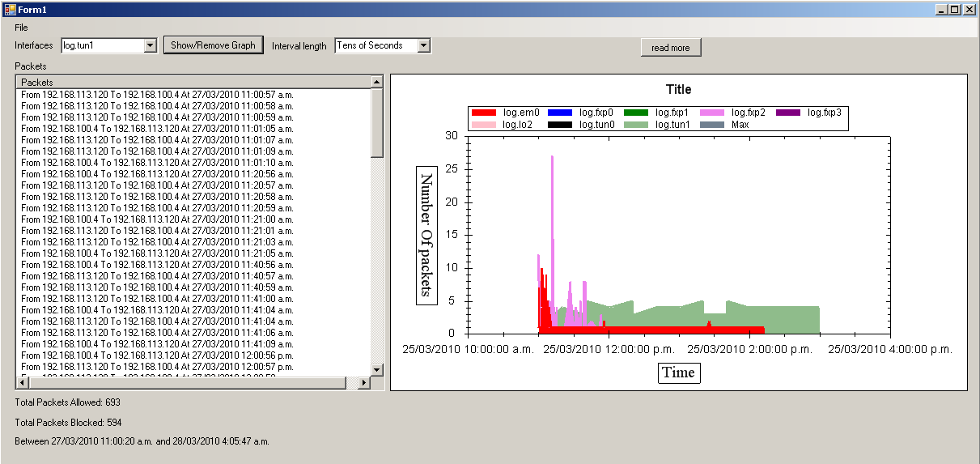Click the packet list scroll right arrow

364,382
